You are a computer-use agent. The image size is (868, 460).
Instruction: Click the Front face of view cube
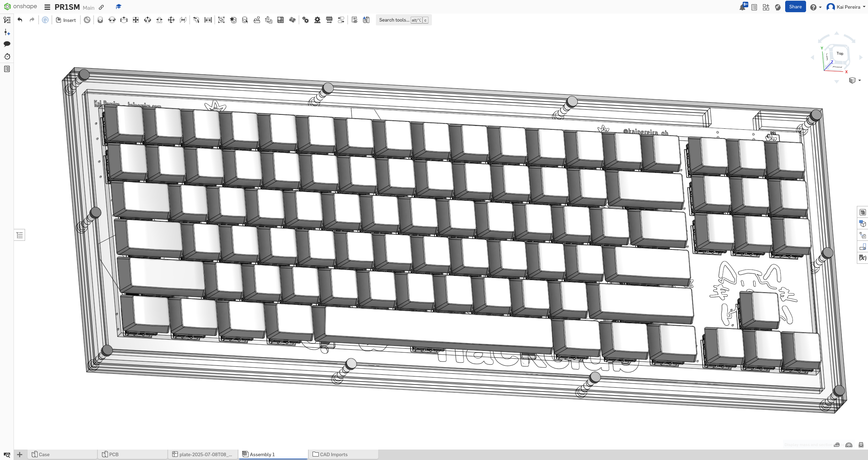point(837,67)
